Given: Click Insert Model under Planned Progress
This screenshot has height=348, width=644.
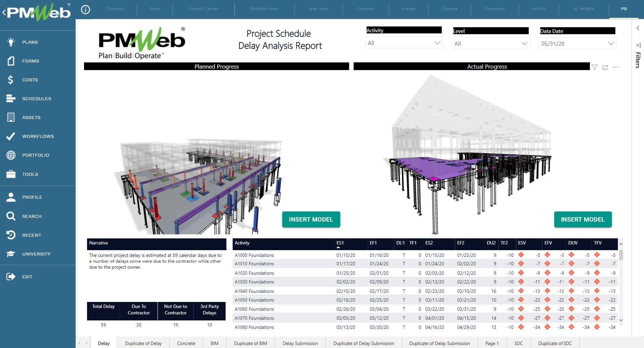Looking at the screenshot, I should point(311,220).
